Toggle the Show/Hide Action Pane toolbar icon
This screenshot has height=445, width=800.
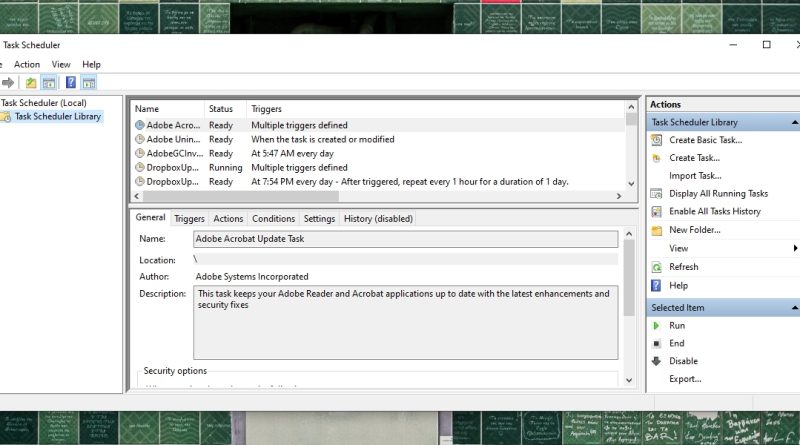(89, 83)
